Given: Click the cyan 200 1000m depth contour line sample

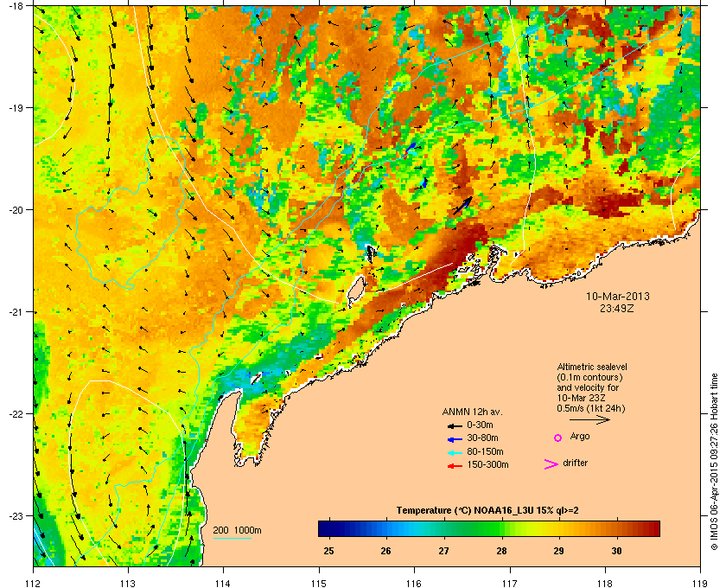Looking at the screenshot, I should (232, 539).
